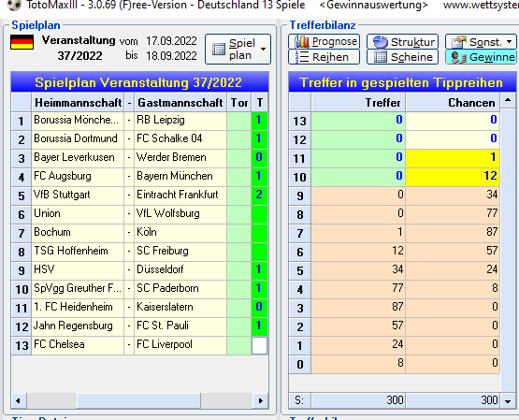Expand the Sonst. dropdown arrow
519x420 pixels.
pos(510,42)
